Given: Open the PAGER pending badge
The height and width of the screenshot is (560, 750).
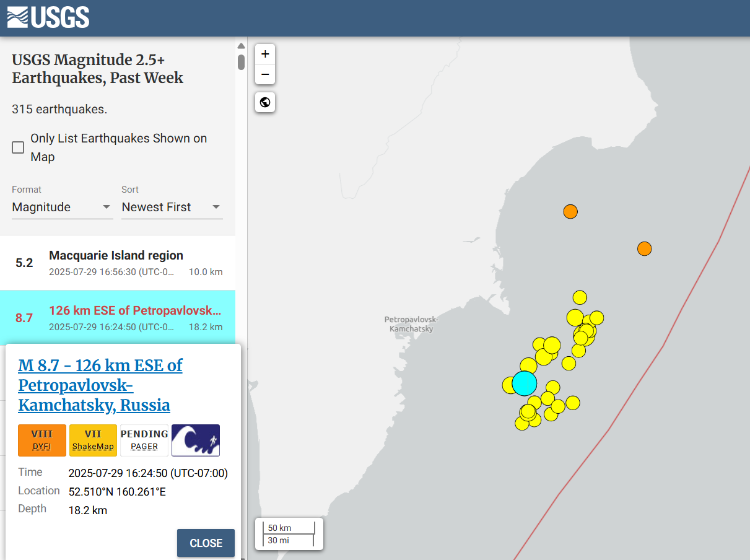Looking at the screenshot, I should pyautogui.click(x=144, y=440).
